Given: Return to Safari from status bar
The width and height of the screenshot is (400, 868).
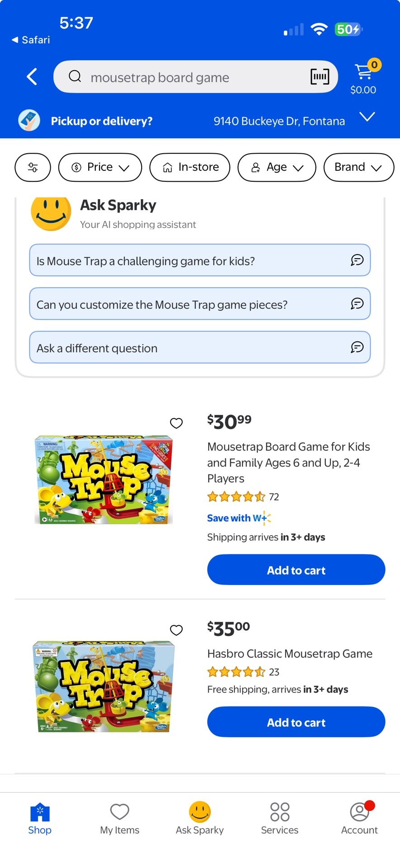Looking at the screenshot, I should tap(31, 40).
